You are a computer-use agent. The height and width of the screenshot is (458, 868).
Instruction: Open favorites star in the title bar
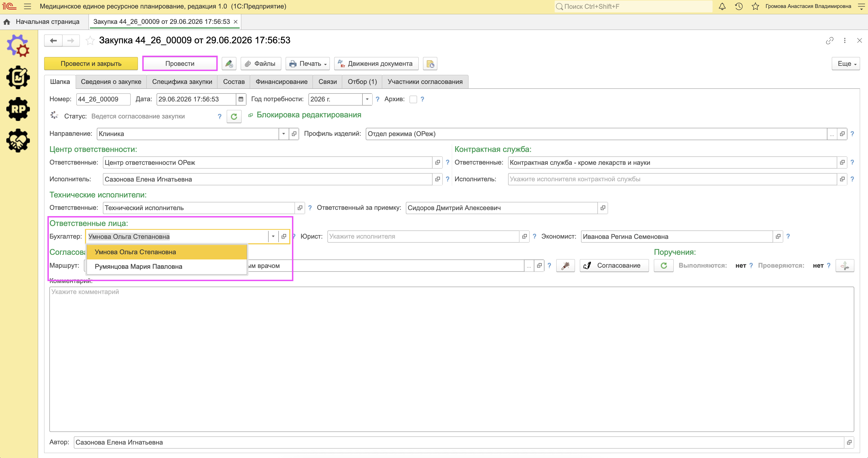[x=755, y=6]
